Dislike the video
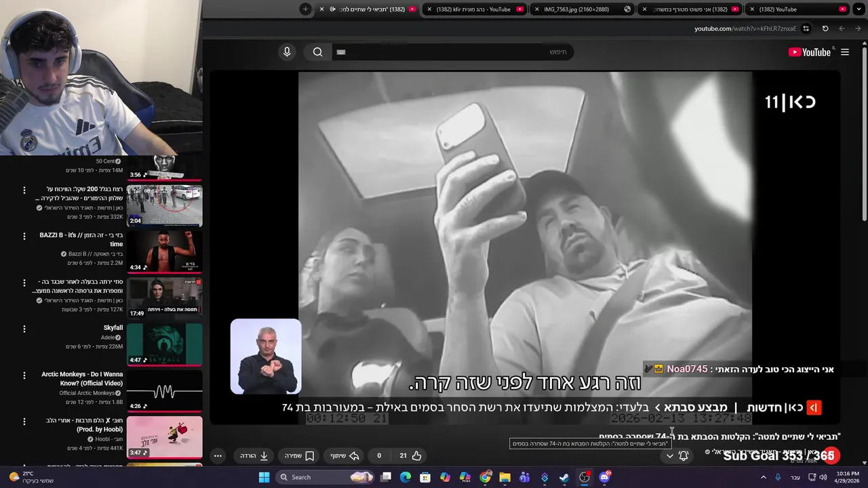Image resolution: width=868 pixels, height=488 pixels. [379, 455]
